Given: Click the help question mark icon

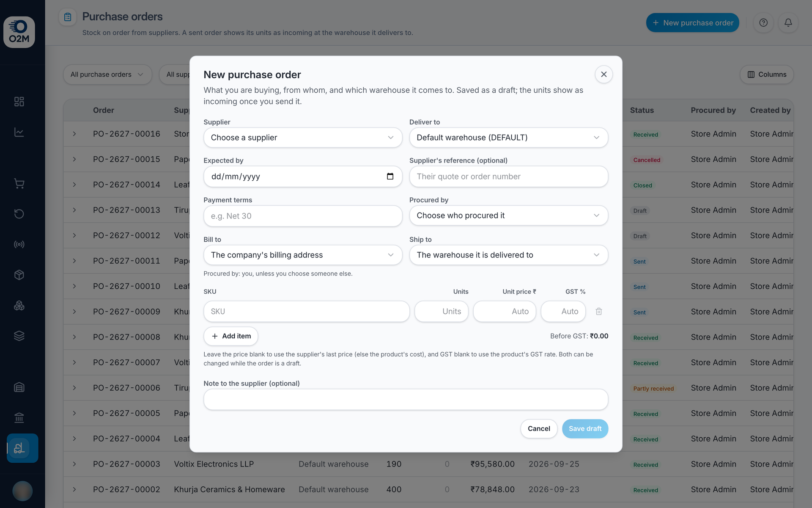Looking at the screenshot, I should [763, 23].
